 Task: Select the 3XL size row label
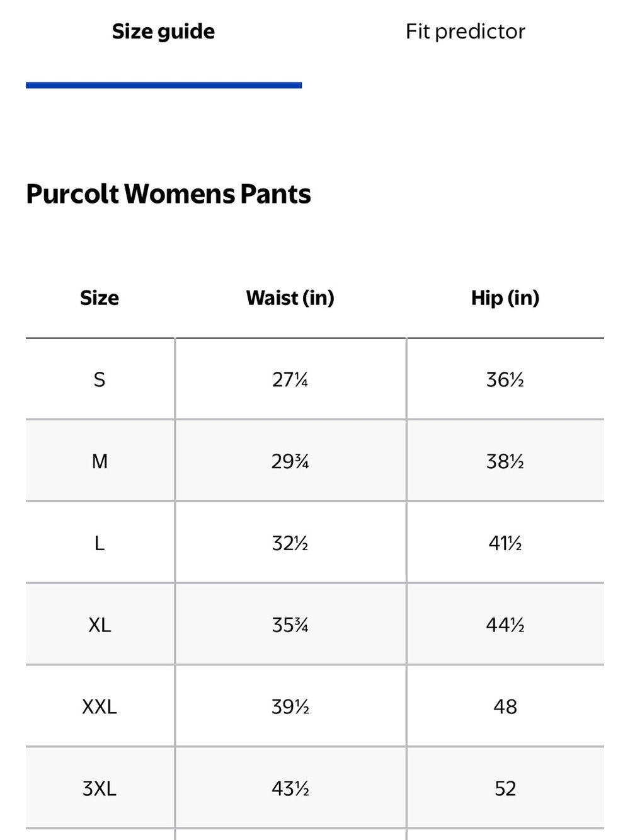100,788
